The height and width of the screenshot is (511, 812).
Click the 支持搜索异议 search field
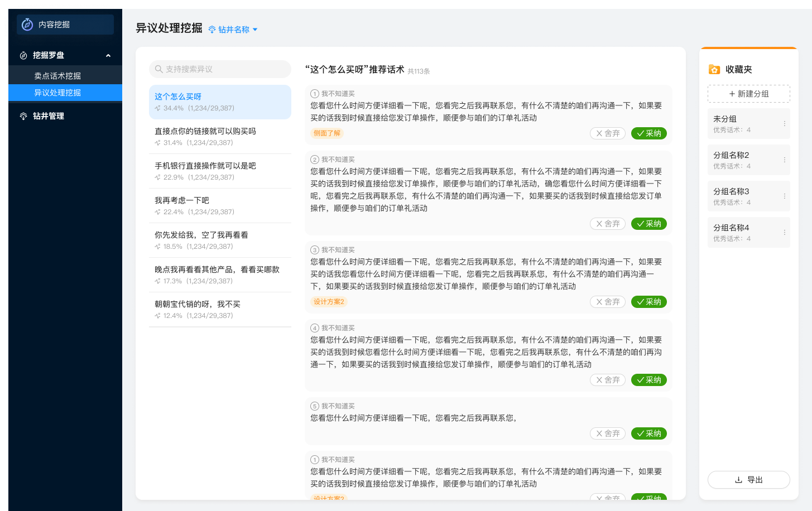220,69
